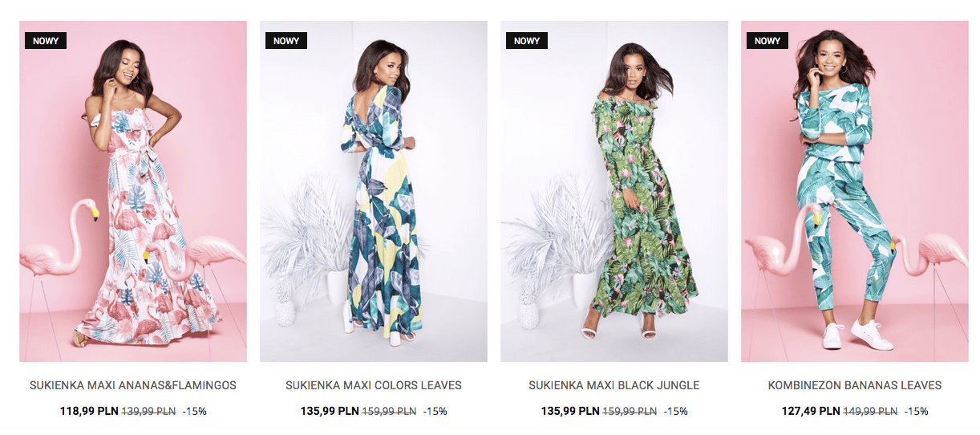Image resolution: width=980 pixels, height=435 pixels.
Task: Click the 135,99 PLN price under Colors Leaves
Action: pos(330,411)
